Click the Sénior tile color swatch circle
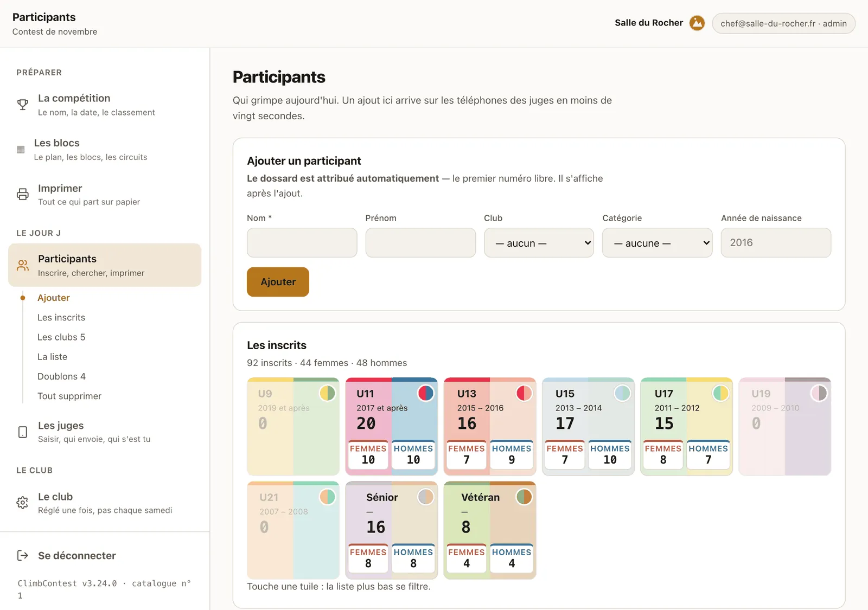The width and height of the screenshot is (868, 610). click(x=426, y=497)
